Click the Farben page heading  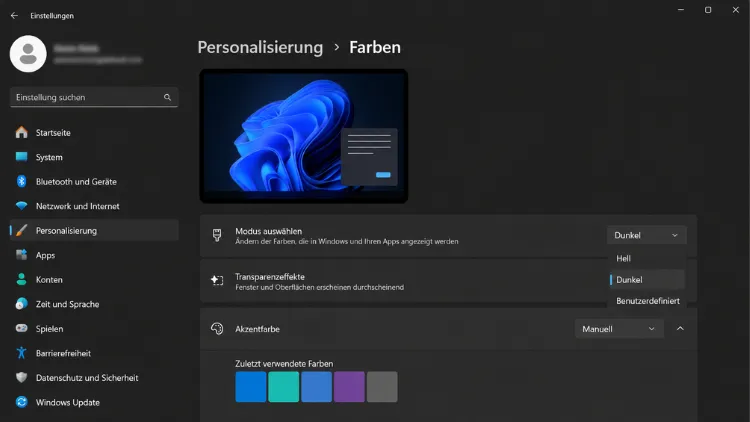(x=375, y=47)
